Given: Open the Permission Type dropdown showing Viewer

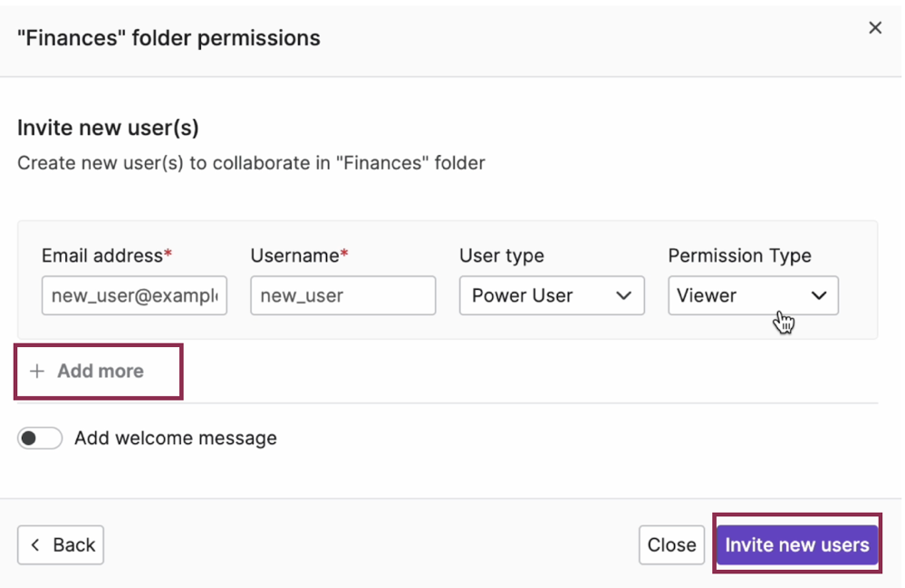Looking at the screenshot, I should coord(753,295).
